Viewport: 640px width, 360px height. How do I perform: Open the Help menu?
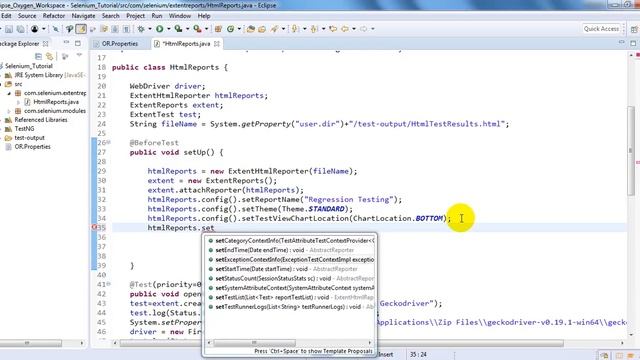coord(204,16)
